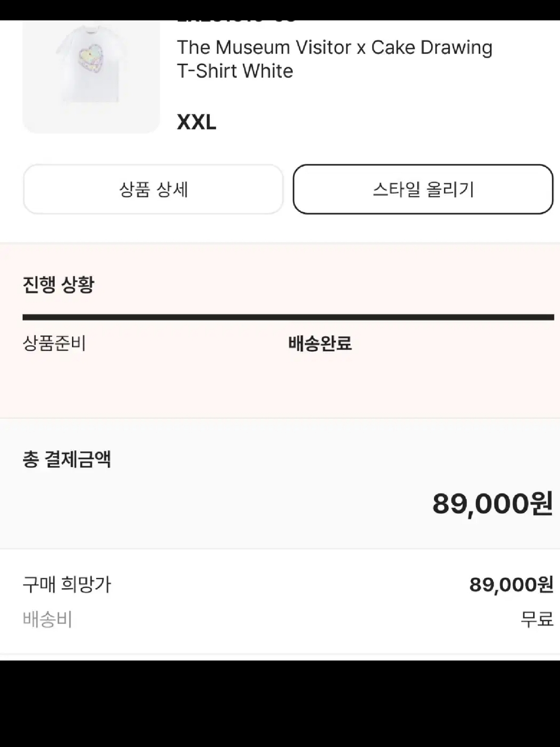Click the 배송비 shipping fee label
The image size is (560, 747).
click(47, 619)
